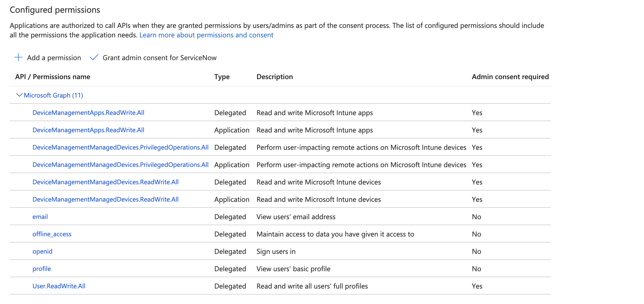Click 'View users' email address' description

[x=296, y=217]
